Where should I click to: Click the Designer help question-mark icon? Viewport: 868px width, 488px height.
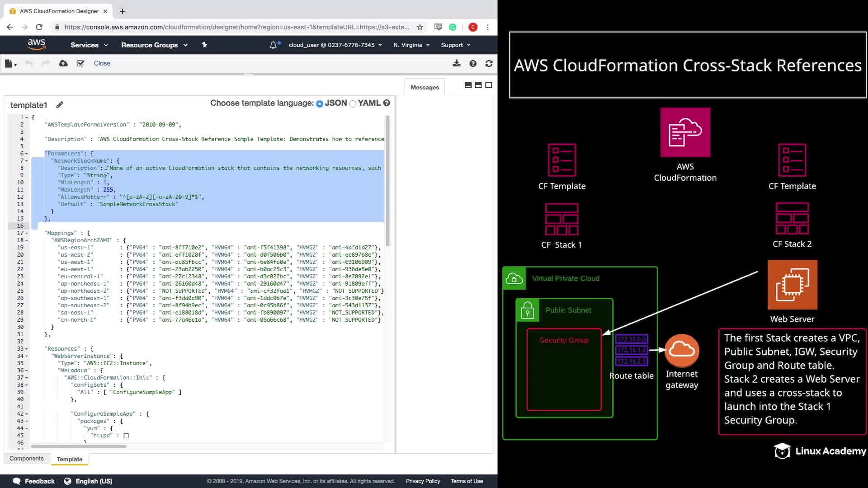point(473,63)
